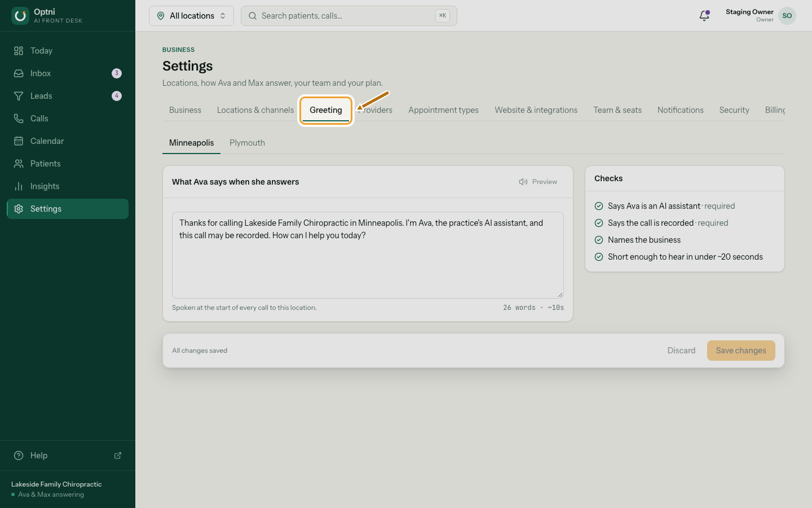Click the Leads badge showing 4
This screenshot has height=508, width=812.
click(x=117, y=96)
